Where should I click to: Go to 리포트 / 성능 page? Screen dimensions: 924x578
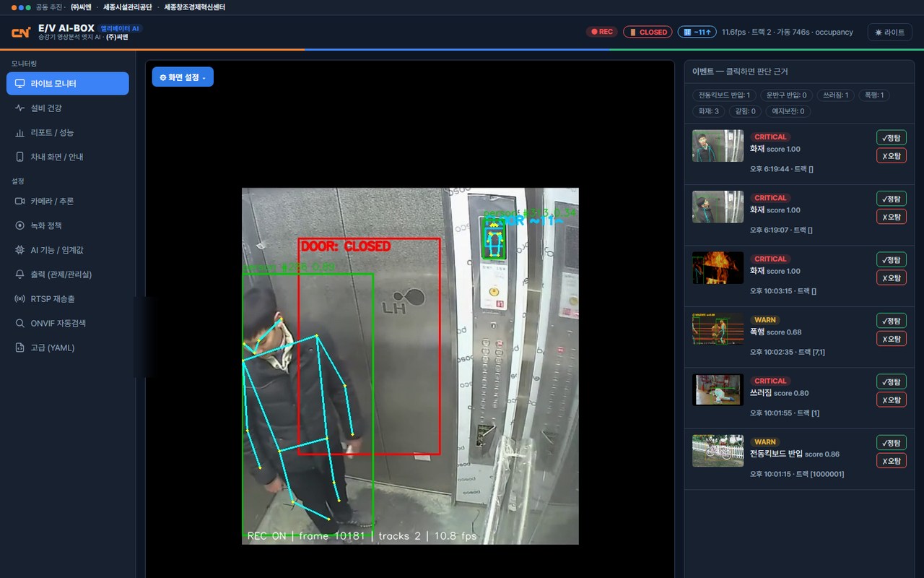point(67,132)
